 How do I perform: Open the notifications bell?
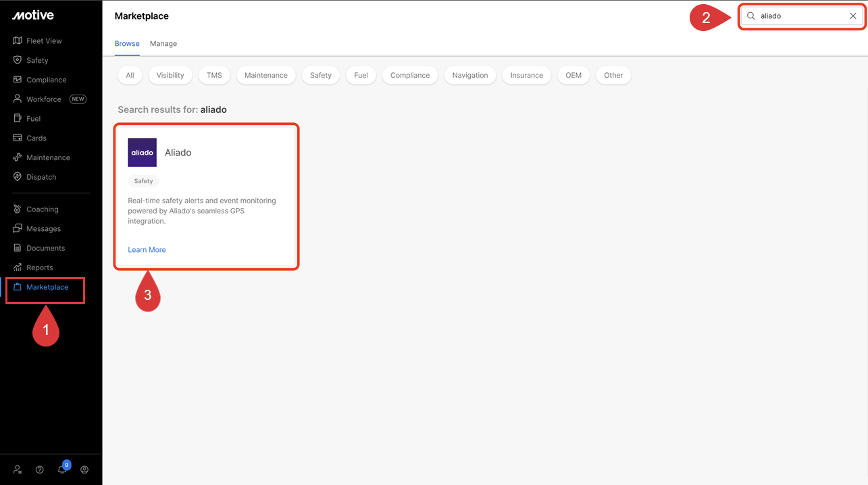(x=62, y=469)
